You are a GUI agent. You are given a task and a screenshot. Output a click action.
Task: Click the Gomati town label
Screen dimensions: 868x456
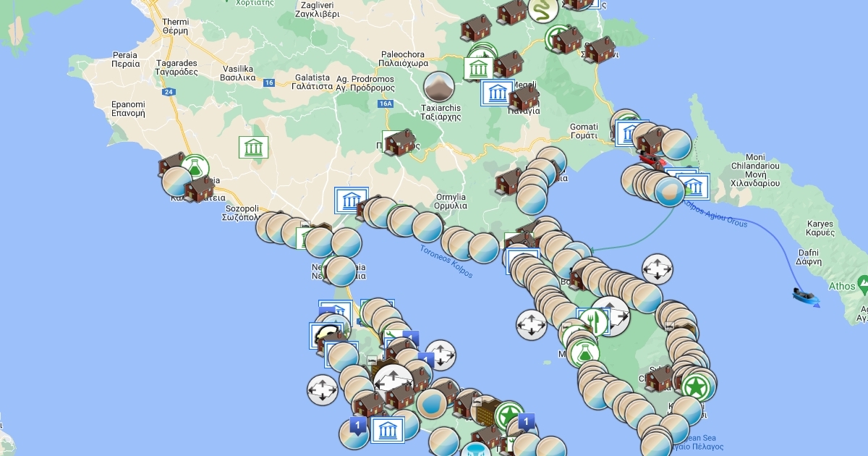coord(584,131)
